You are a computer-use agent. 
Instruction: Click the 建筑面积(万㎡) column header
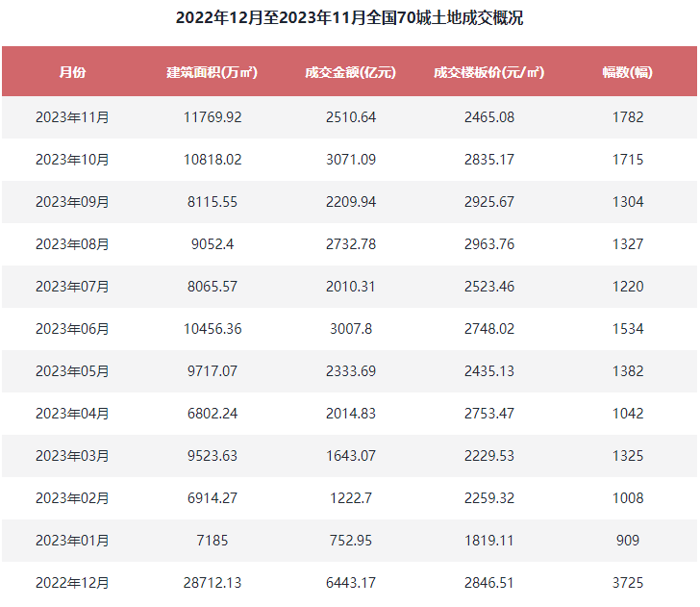(212, 72)
